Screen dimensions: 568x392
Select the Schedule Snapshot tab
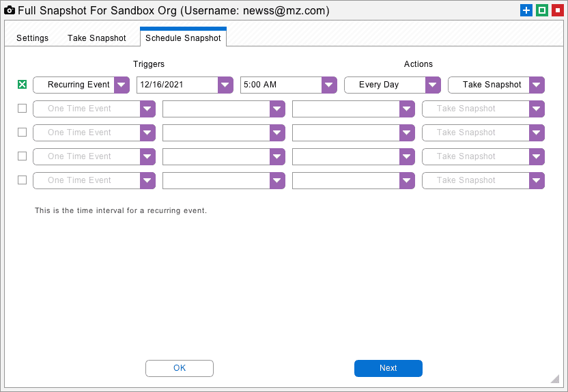pos(183,38)
